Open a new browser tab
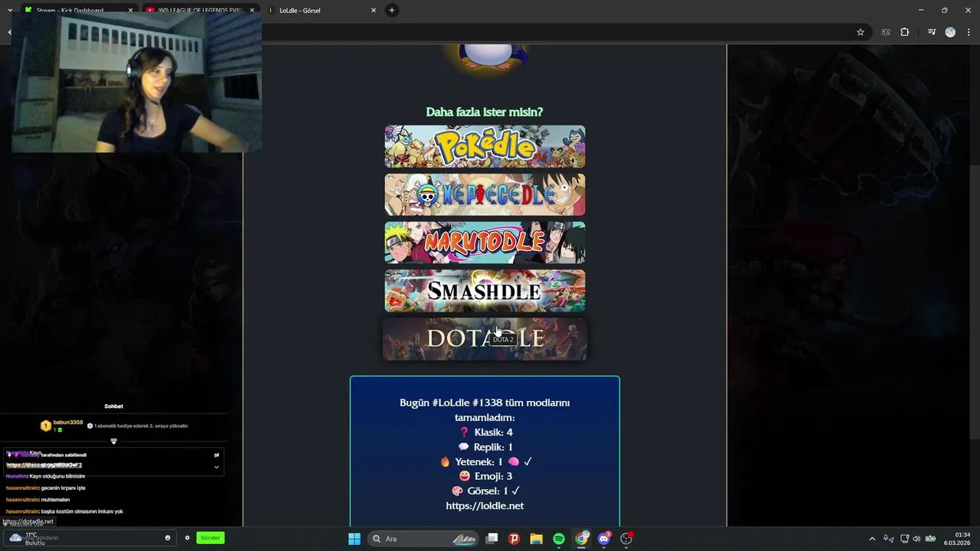Image resolution: width=980 pixels, height=551 pixels. point(392,10)
